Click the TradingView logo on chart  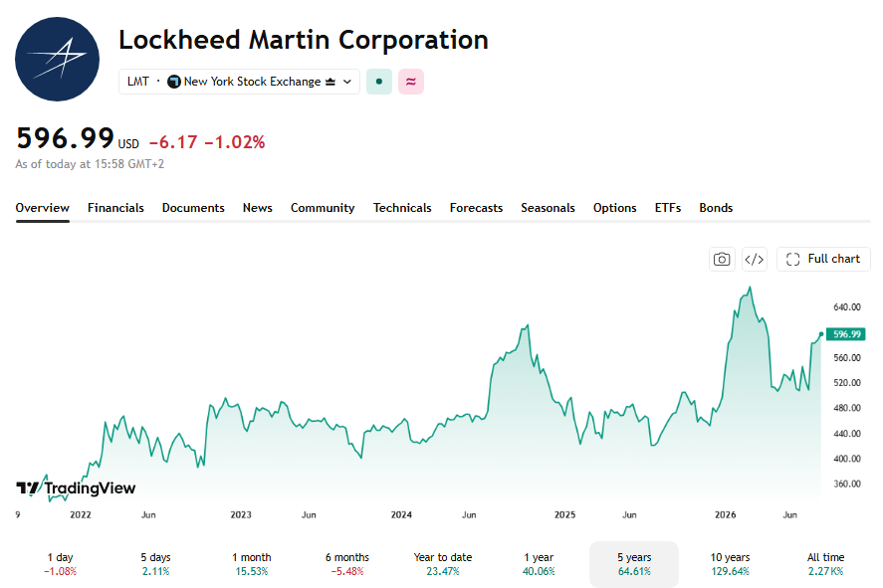(76, 488)
